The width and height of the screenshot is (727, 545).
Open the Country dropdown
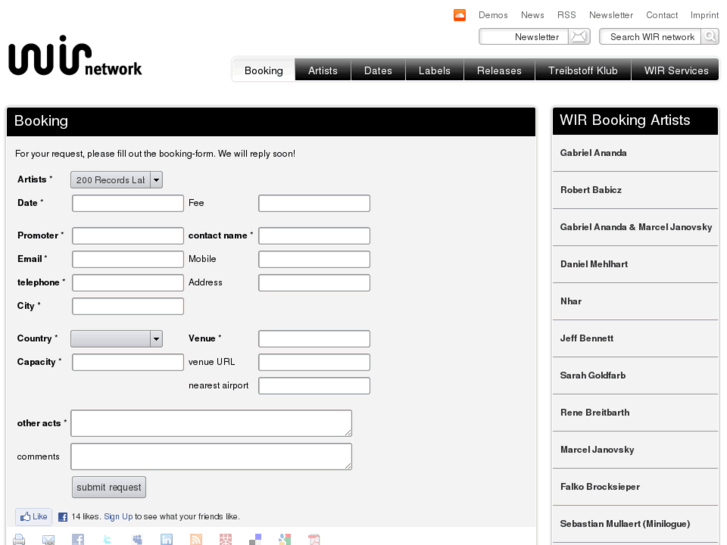pyautogui.click(x=116, y=339)
